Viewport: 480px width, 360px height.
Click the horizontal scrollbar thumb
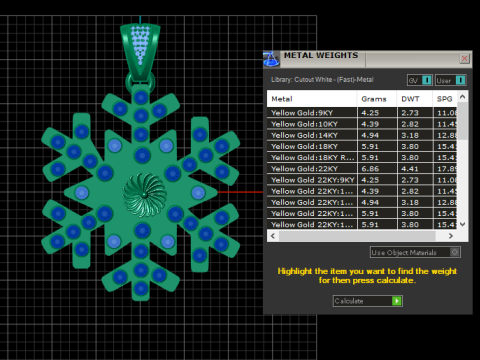click(x=357, y=236)
